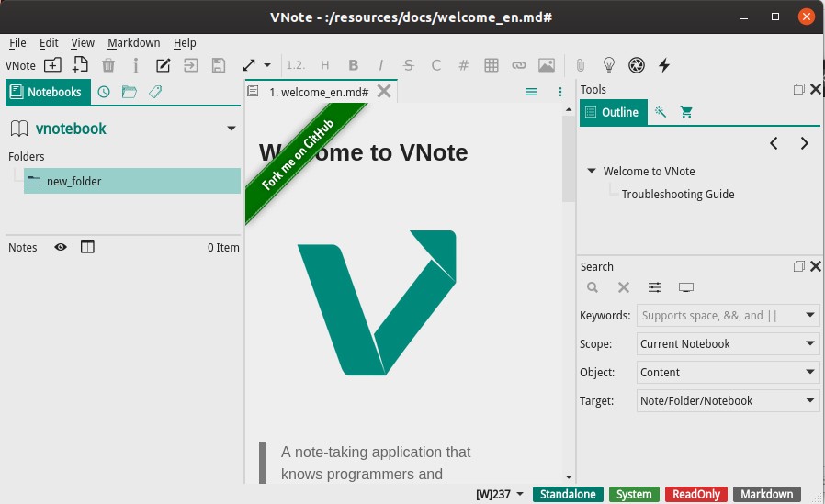Open advanced search settings sliders icon
Image resolution: width=825 pixels, height=504 pixels.
point(655,287)
